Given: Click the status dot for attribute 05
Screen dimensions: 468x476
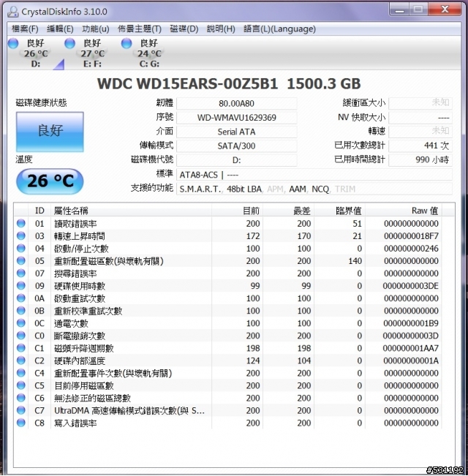Looking at the screenshot, I should click(x=21, y=261).
